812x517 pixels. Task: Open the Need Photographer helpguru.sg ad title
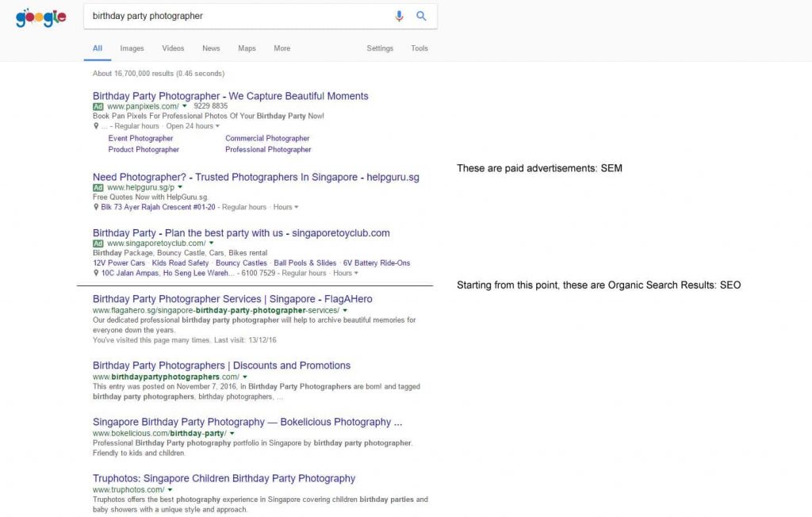click(256, 177)
